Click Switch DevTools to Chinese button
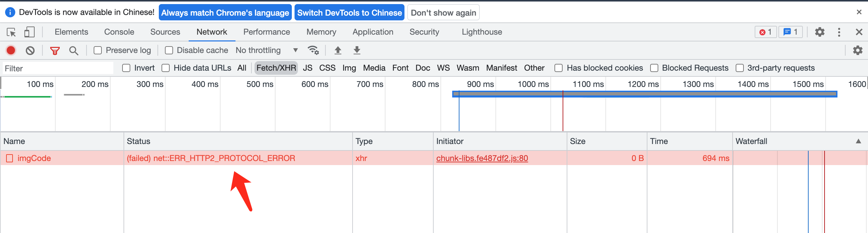Image resolution: width=868 pixels, height=233 pixels. 349,13
